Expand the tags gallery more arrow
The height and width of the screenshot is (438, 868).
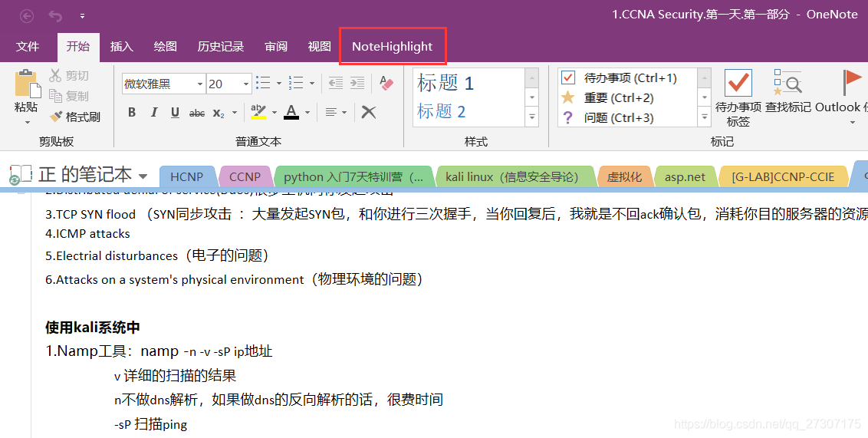704,117
